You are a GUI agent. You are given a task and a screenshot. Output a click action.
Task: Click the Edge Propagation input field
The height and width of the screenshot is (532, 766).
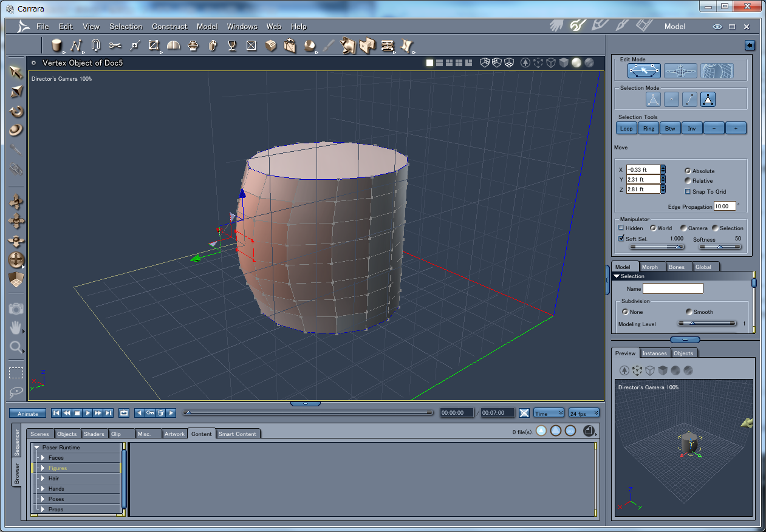coord(725,206)
